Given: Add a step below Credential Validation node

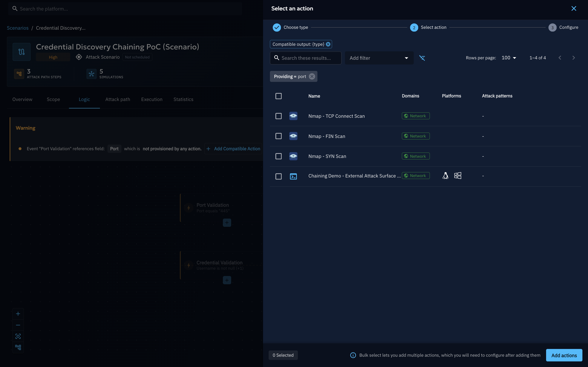Looking at the screenshot, I should (x=227, y=280).
